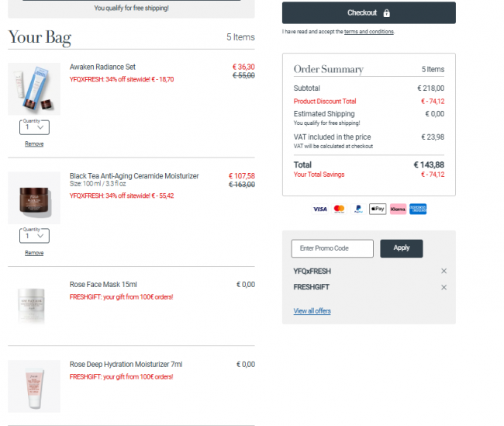Focus the Enter Promo Code field
This screenshot has height=426, width=504.
coord(333,248)
